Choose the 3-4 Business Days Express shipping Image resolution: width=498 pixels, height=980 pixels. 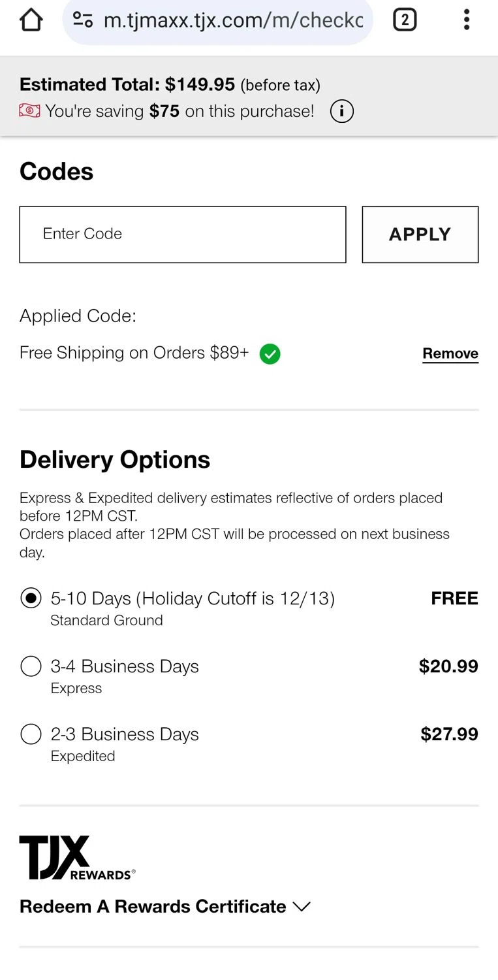point(31,666)
